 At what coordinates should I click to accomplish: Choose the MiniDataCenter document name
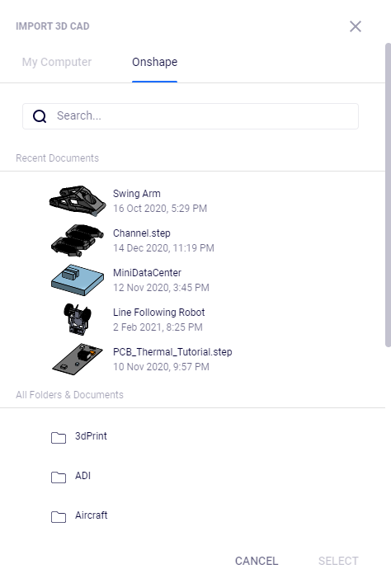(x=147, y=273)
